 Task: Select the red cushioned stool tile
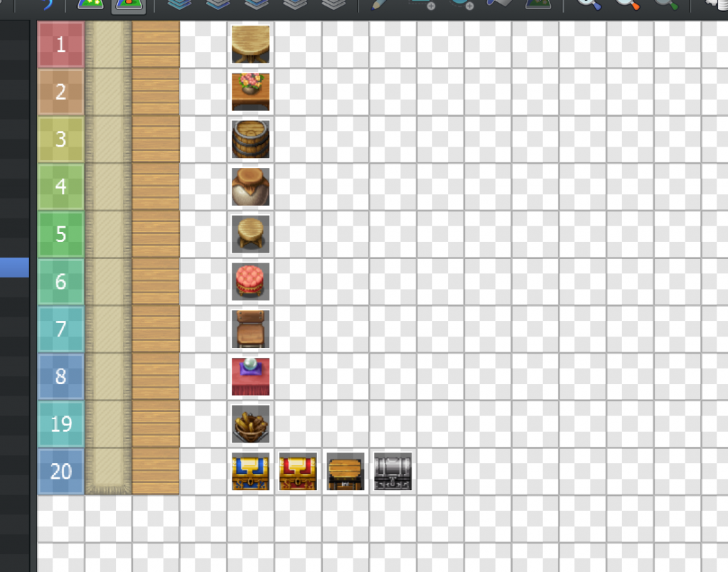(x=250, y=282)
